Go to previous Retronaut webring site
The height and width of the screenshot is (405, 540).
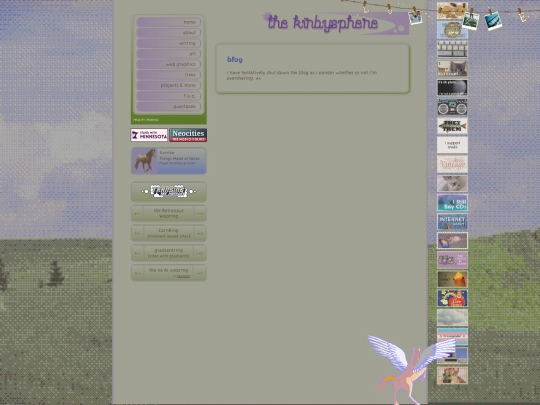[137, 214]
